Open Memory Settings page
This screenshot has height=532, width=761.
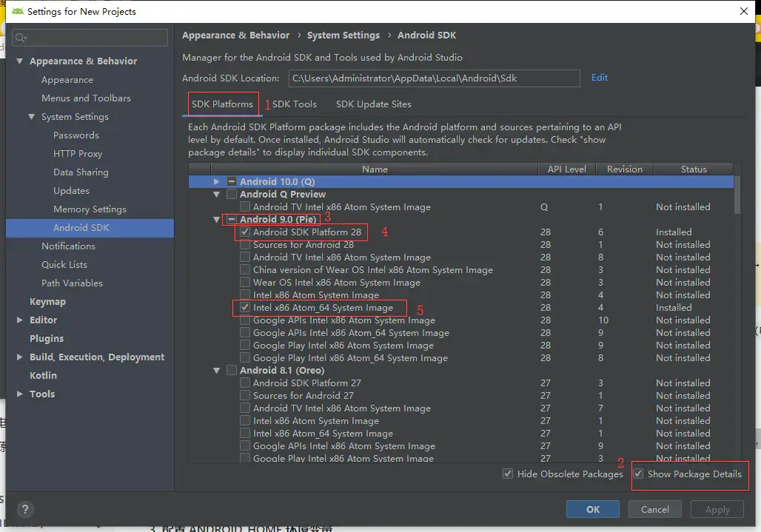pyautogui.click(x=90, y=209)
